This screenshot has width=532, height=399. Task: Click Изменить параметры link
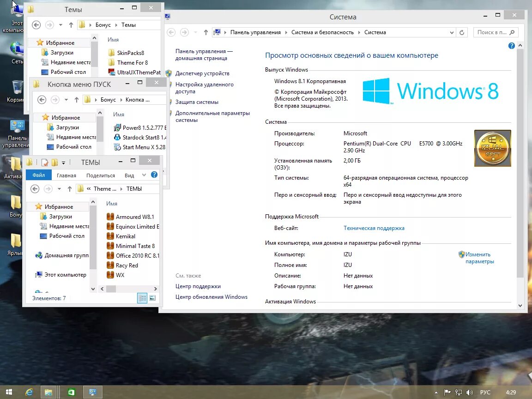(x=479, y=258)
